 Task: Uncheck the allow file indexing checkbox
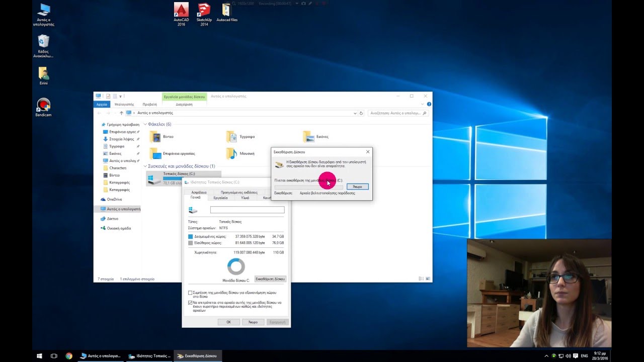[190, 303]
